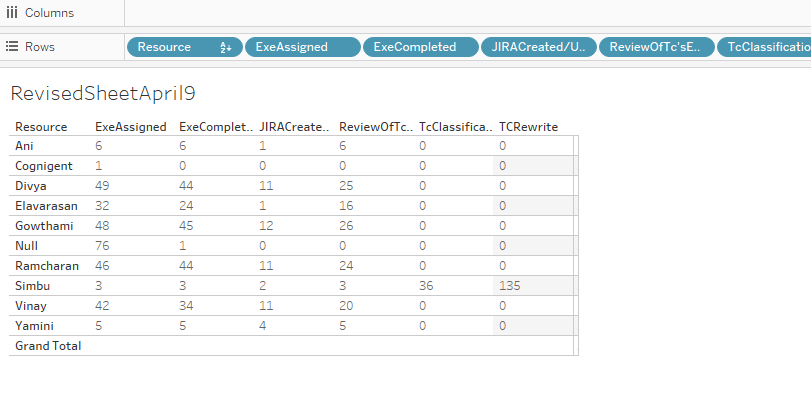The height and width of the screenshot is (400, 811).
Task: Select the Divya row label
Action: (31, 186)
